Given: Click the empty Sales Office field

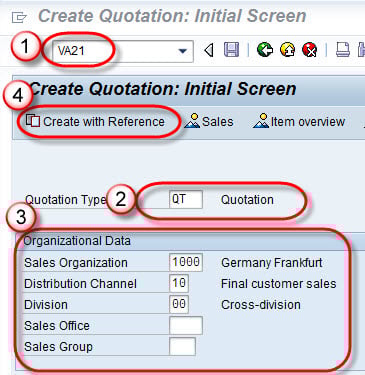Looking at the screenshot, I should pos(186,325).
